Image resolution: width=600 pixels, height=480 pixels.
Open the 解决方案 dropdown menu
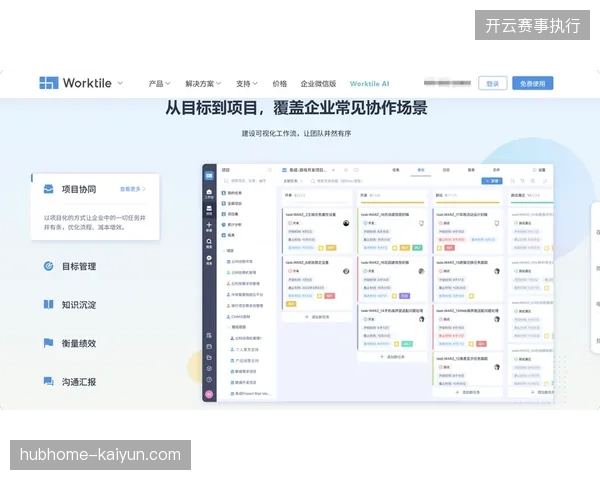203,83
